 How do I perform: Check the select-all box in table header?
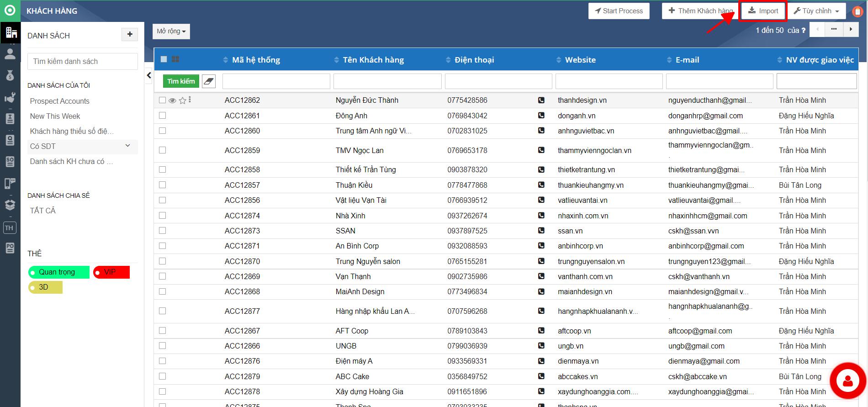[164, 59]
